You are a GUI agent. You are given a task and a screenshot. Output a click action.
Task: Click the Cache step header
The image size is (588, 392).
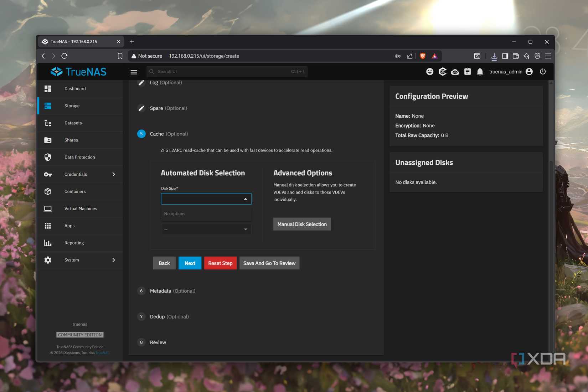169,134
